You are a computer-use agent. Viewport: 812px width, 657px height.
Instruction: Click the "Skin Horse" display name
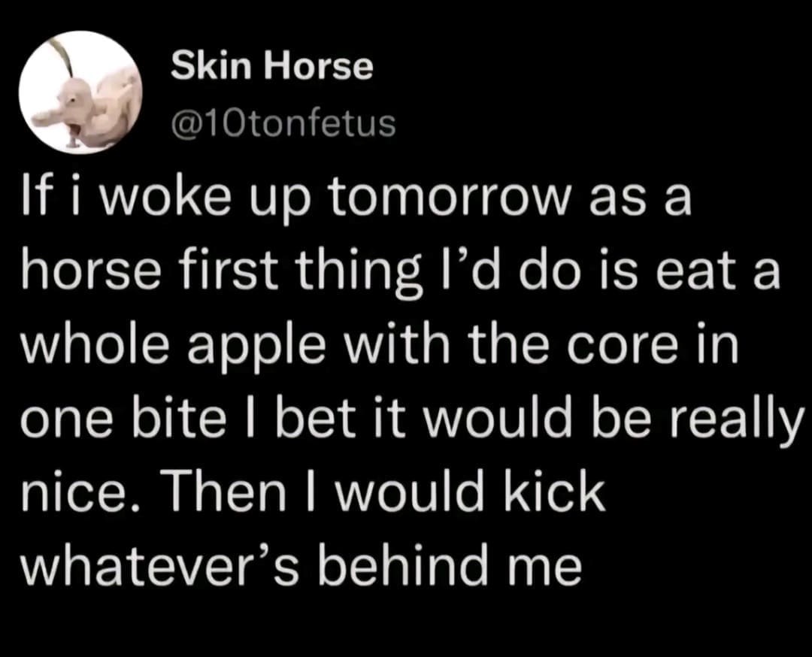271,68
